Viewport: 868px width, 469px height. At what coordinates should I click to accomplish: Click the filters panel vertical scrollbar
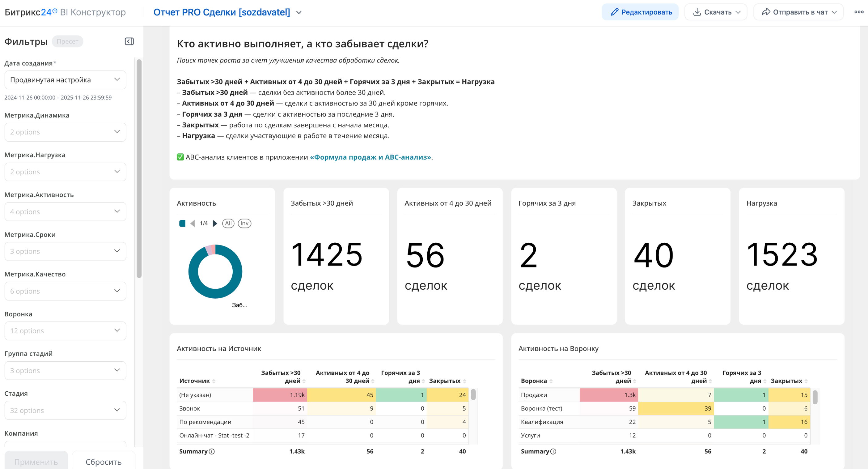coord(139,168)
